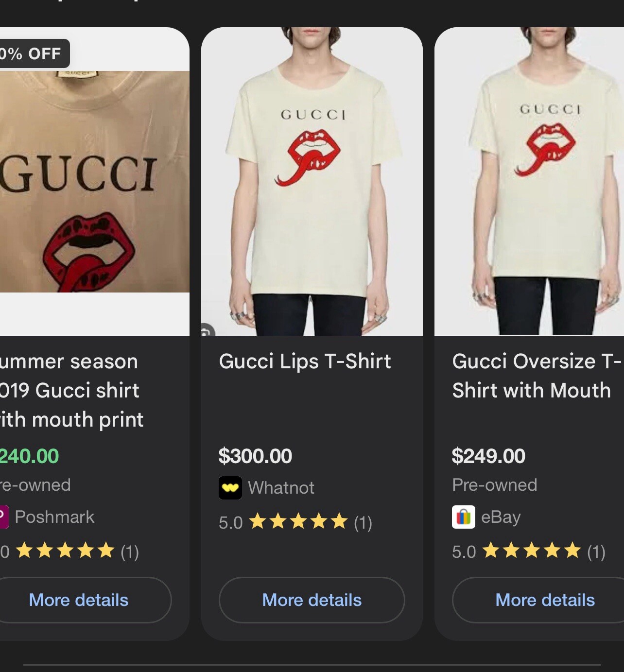Open More details for the Gucci Lips T-Shirt

point(312,600)
